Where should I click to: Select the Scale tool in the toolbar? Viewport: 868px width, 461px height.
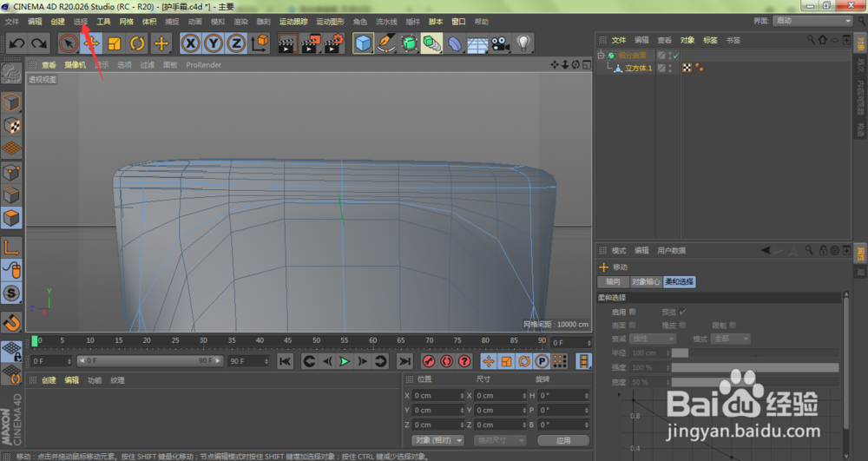click(115, 43)
